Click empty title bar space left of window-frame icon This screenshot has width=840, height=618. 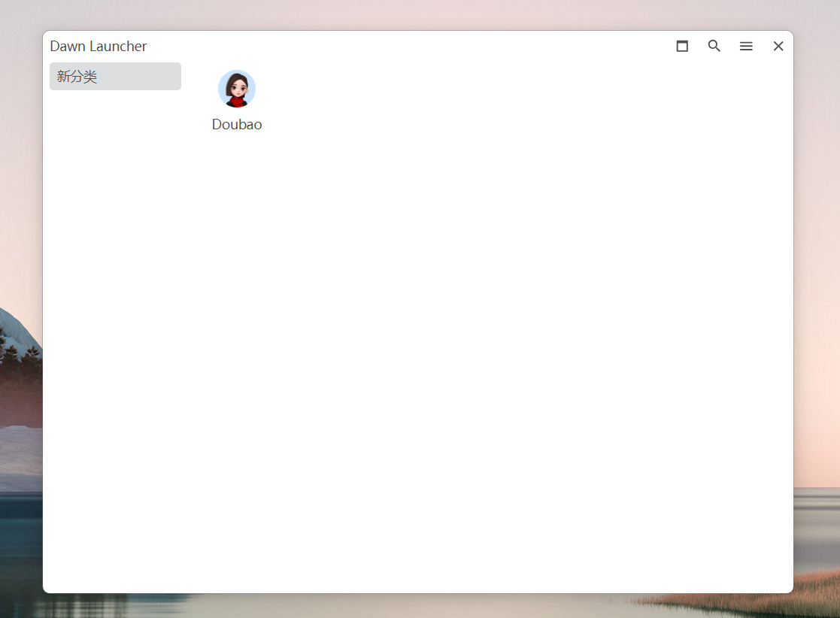451,46
